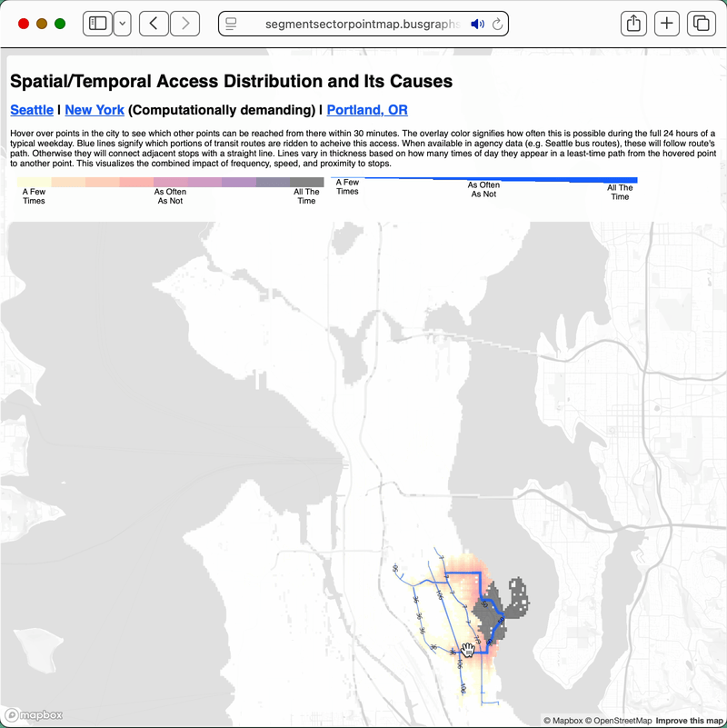The width and height of the screenshot is (727, 728).
Task: Go back with the back arrow
Action: 154,24
